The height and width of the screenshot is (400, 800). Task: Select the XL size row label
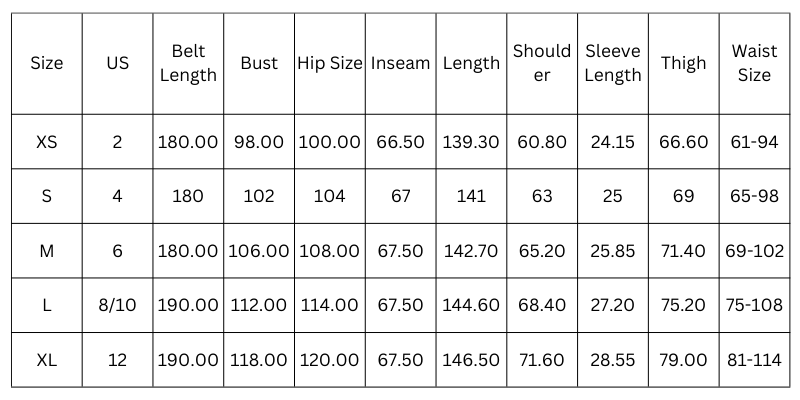(x=47, y=360)
